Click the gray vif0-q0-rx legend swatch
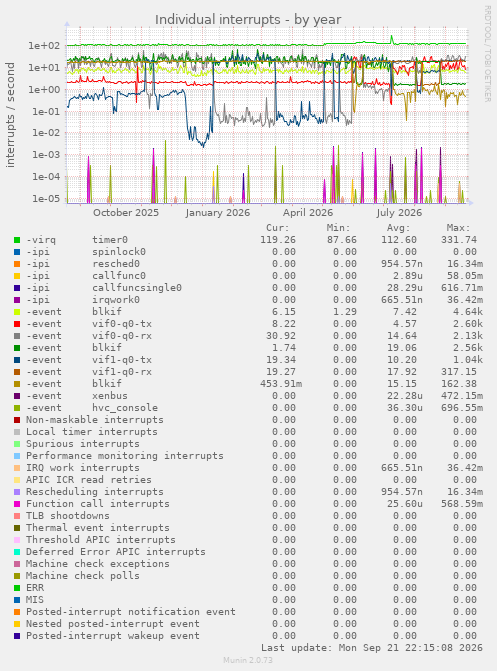This screenshot has height=671, width=497. [x=17, y=336]
